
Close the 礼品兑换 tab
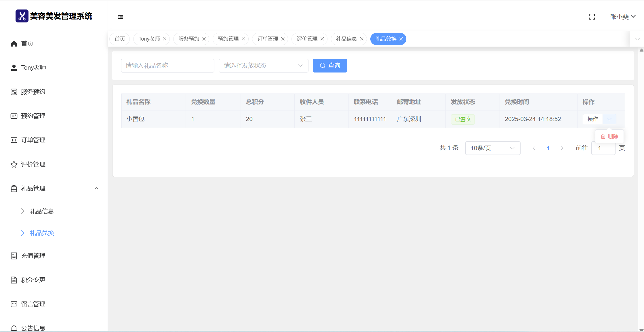pyautogui.click(x=401, y=39)
